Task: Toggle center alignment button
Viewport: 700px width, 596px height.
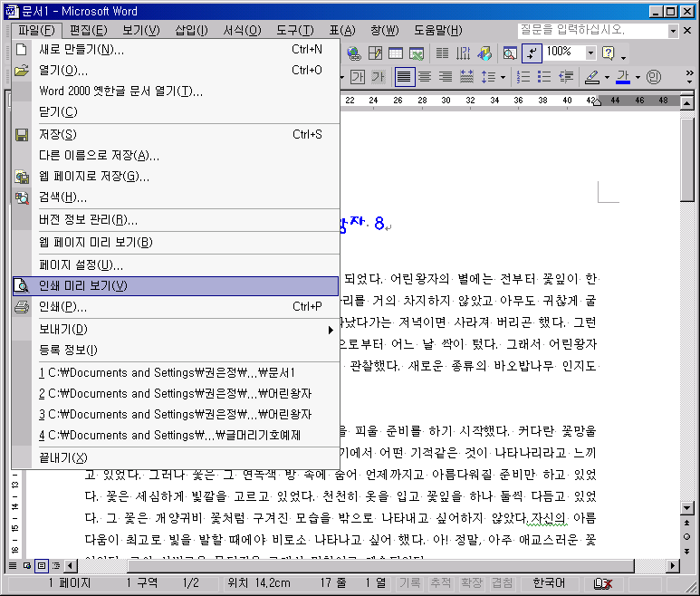Action: (425, 77)
